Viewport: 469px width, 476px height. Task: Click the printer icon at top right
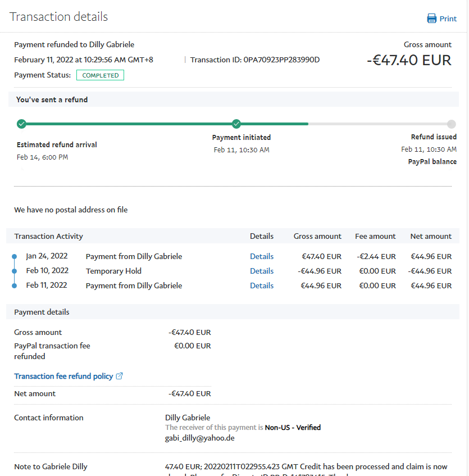tap(431, 19)
